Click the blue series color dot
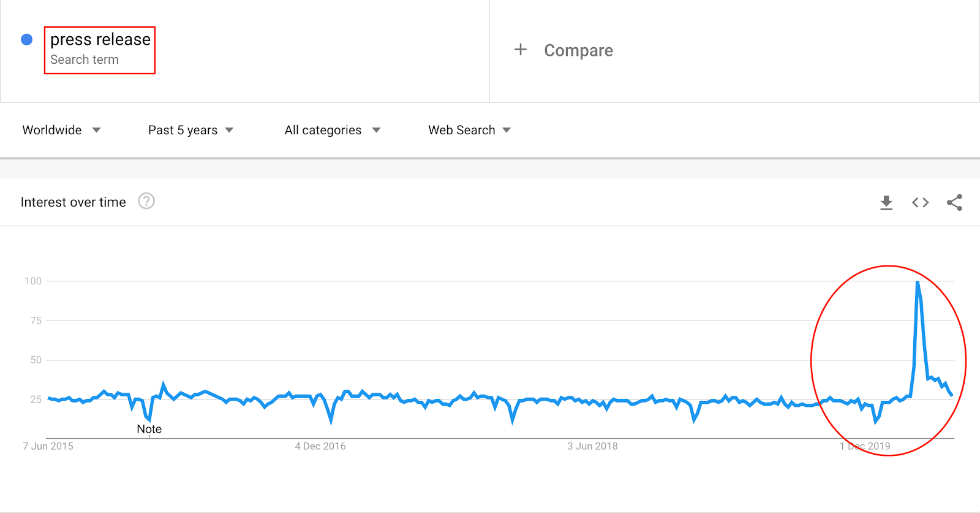This screenshot has height=513, width=980. pyautogui.click(x=26, y=39)
